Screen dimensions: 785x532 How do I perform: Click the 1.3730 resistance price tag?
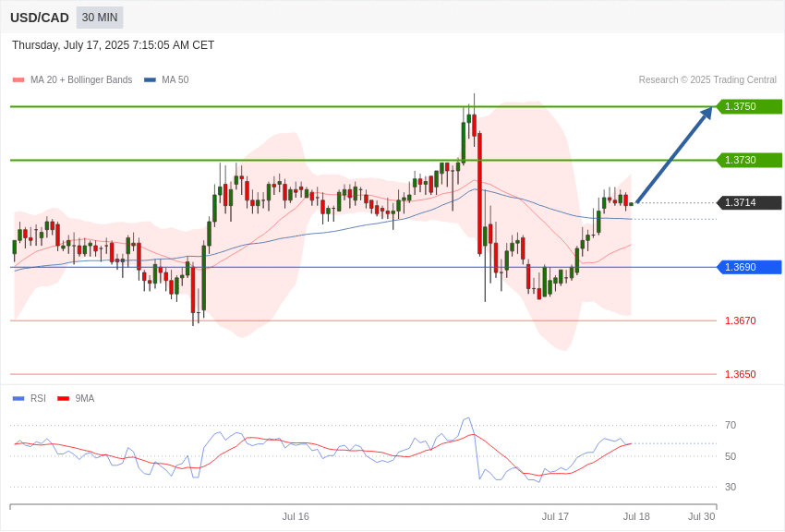(x=747, y=160)
